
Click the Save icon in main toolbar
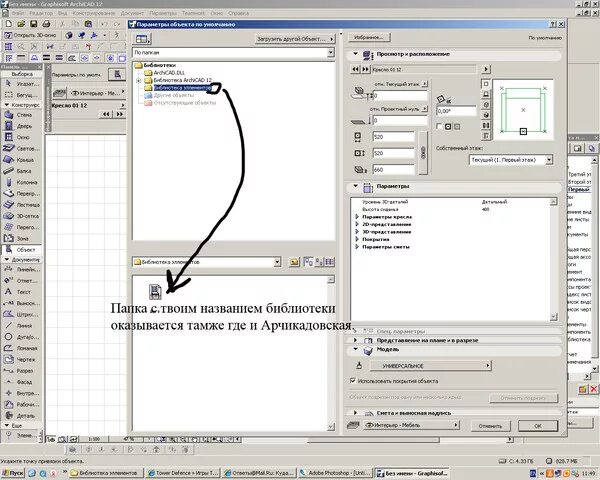click(34, 24)
